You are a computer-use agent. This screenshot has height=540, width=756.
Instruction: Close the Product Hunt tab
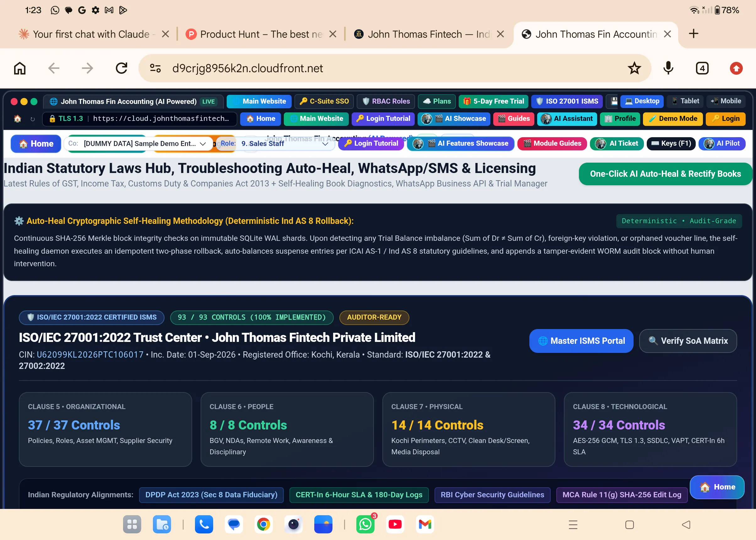point(333,34)
